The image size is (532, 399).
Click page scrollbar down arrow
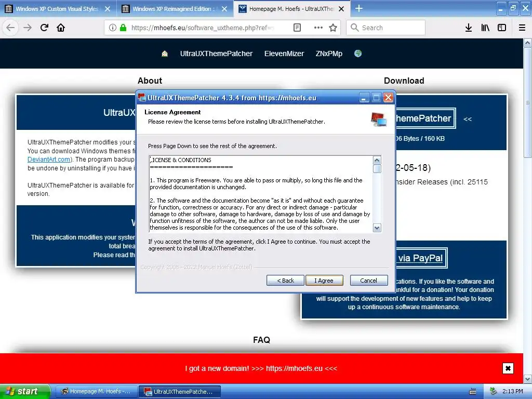tap(528, 379)
